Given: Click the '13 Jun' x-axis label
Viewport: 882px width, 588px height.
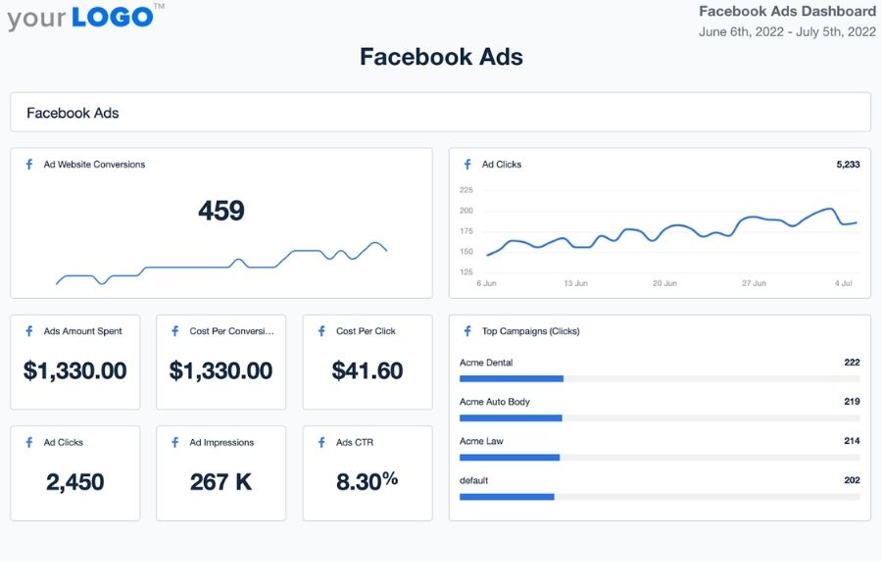Looking at the screenshot, I should click(x=575, y=283).
